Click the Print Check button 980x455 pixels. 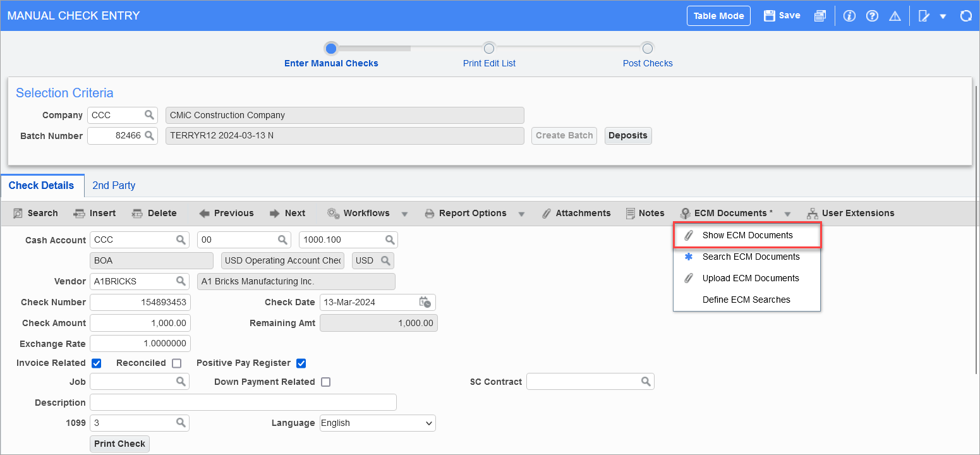click(120, 444)
